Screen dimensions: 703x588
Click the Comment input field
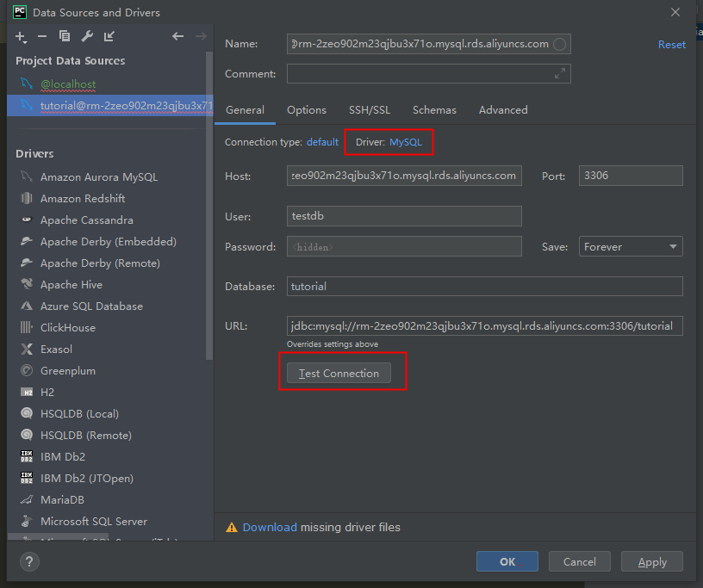[x=429, y=73]
